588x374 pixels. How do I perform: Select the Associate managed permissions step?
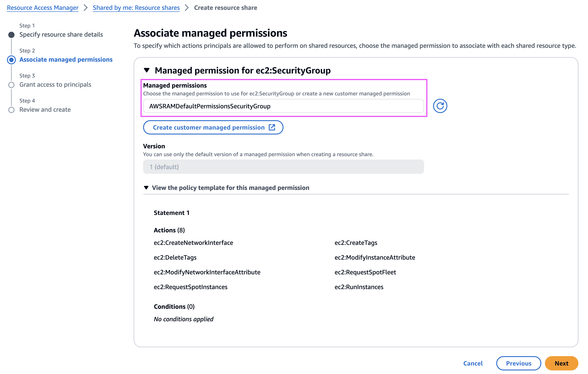pyautogui.click(x=66, y=59)
